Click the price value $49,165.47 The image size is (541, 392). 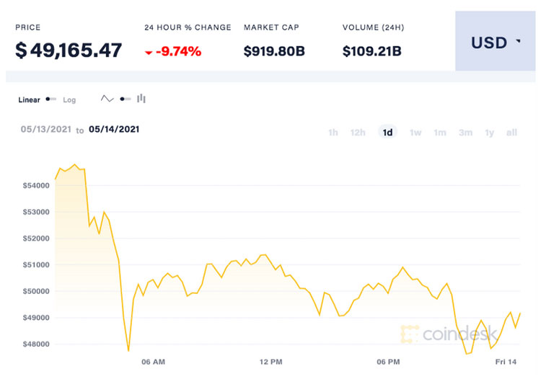[69, 50]
